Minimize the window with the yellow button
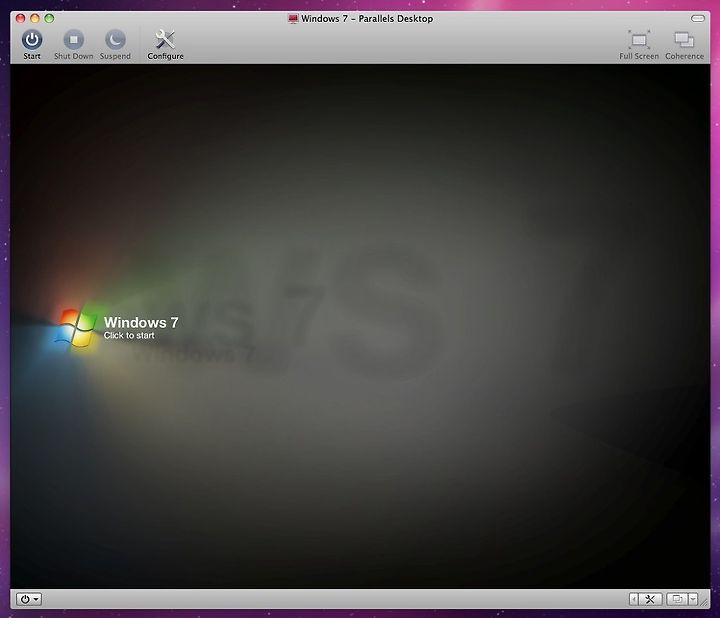720x618 pixels. [x=35, y=18]
